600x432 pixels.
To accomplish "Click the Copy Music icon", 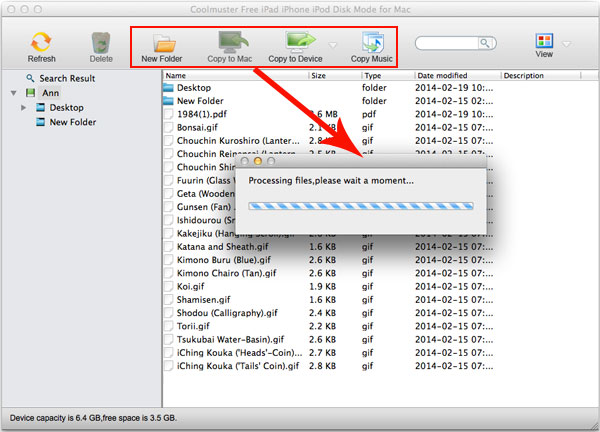I will click(373, 42).
